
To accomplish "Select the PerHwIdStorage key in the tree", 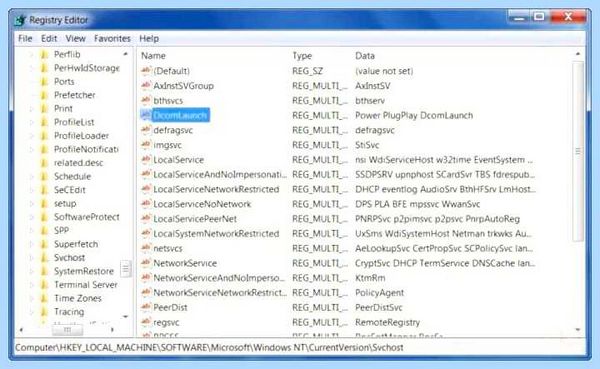I will point(86,68).
